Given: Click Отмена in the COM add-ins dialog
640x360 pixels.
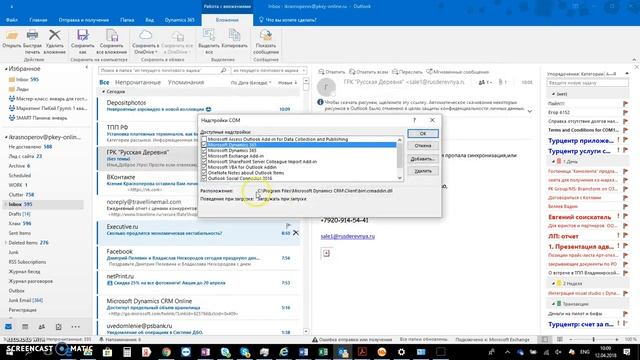Looking at the screenshot, I should 423,146.
